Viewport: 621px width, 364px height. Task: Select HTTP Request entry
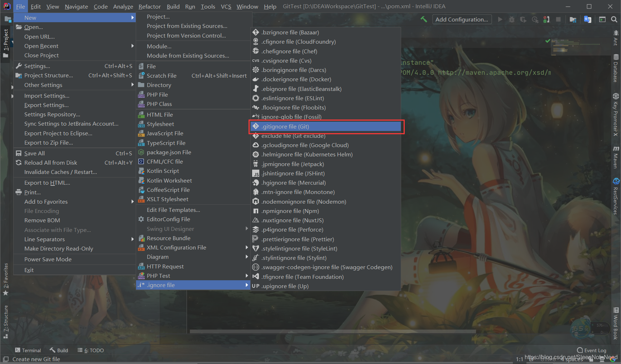[193, 266]
